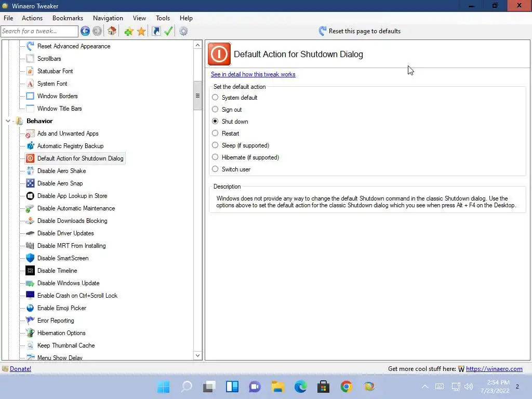The image size is (532, 399).
Task: Select Enable Crash on Ctrl+Scroll Lock item
Action: click(77, 296)
